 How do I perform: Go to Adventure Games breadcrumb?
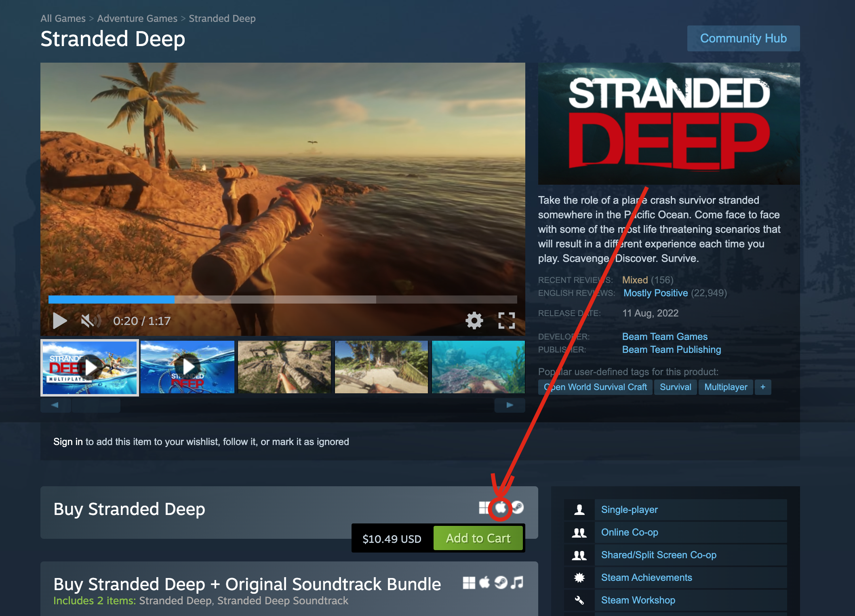click(x=137, y=19)
